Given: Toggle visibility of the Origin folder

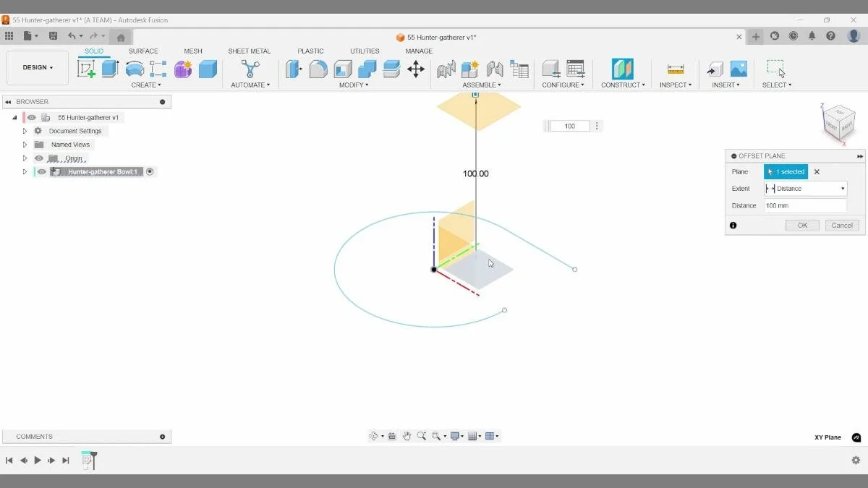Looking at the screenshot, I should (x=39, y=158).
